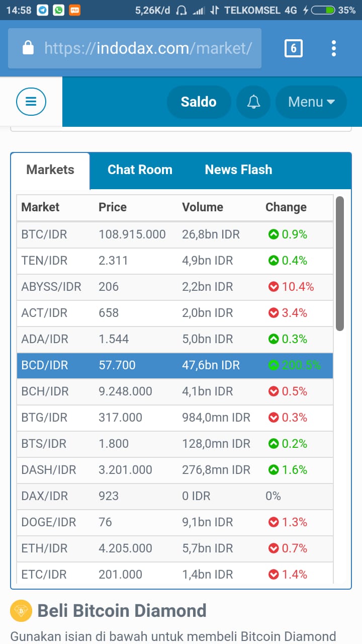Expand the Menu dropdown

311,102
